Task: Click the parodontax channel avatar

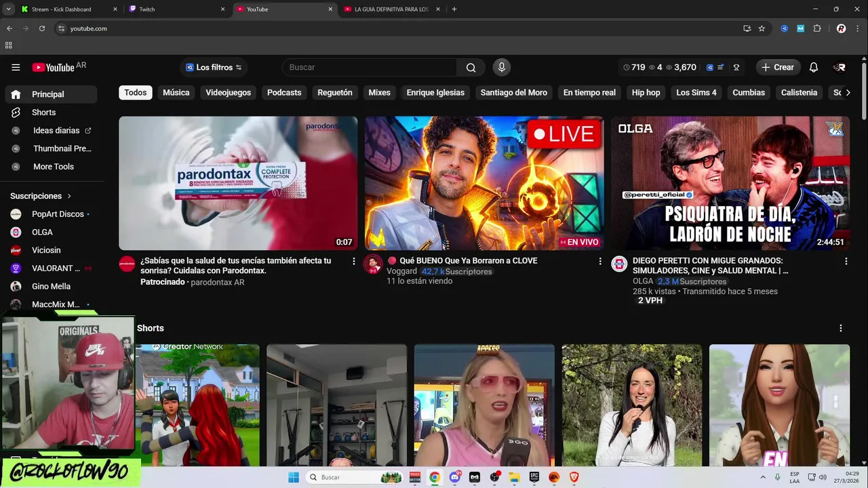Action: coord(127,264)
